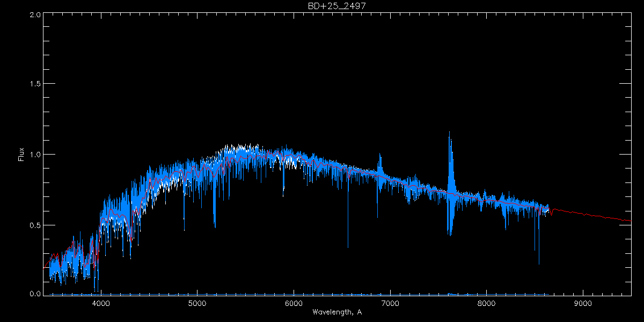Screen dimensions: 644x322
Task: Click the Flux y-axis label
Action: pos(21,155)
